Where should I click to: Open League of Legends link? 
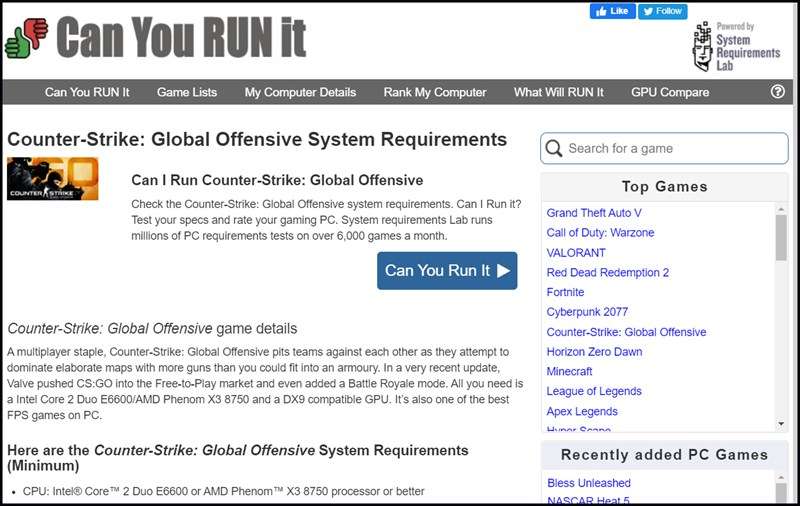tap(594, 391)
